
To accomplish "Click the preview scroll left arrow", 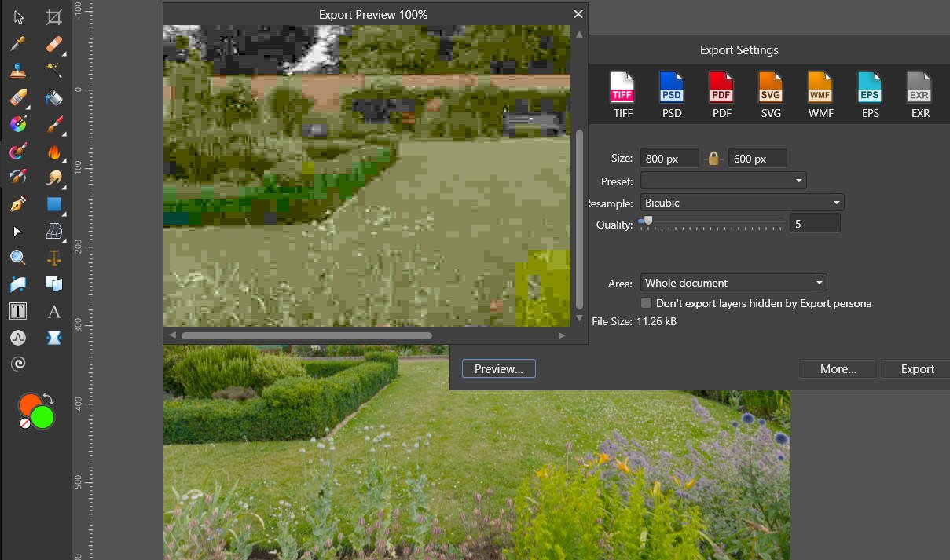I will [x=172, y=335].
